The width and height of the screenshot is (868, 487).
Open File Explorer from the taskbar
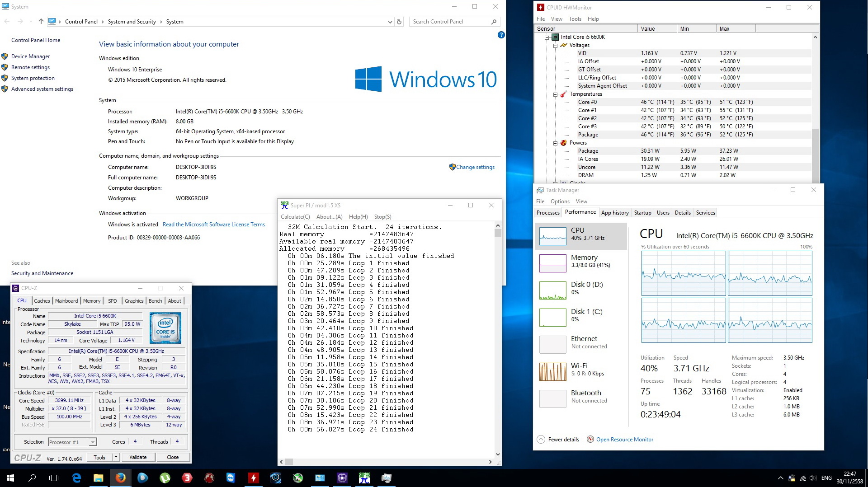click(x=99, y=478)
